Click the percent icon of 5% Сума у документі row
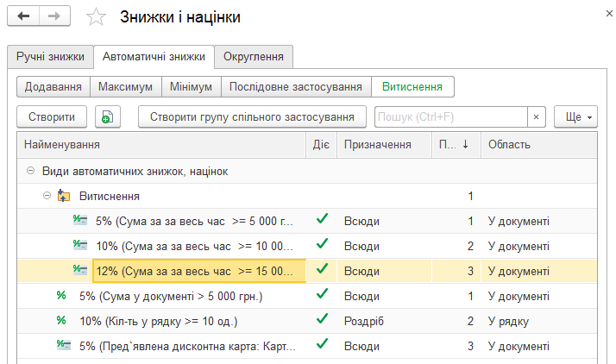616x364 pixels. coord(61,295)
